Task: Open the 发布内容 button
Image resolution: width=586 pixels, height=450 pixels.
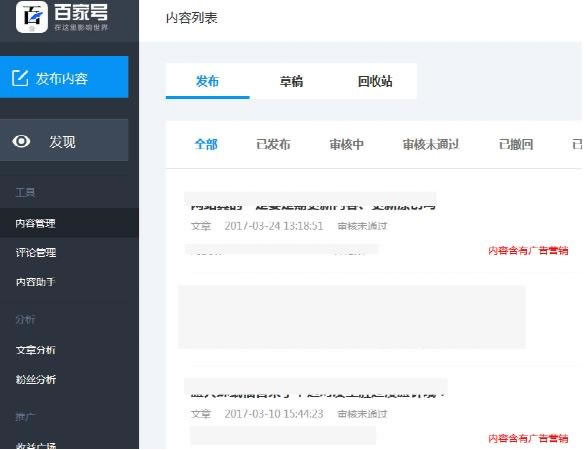Action: coord(64,77)
